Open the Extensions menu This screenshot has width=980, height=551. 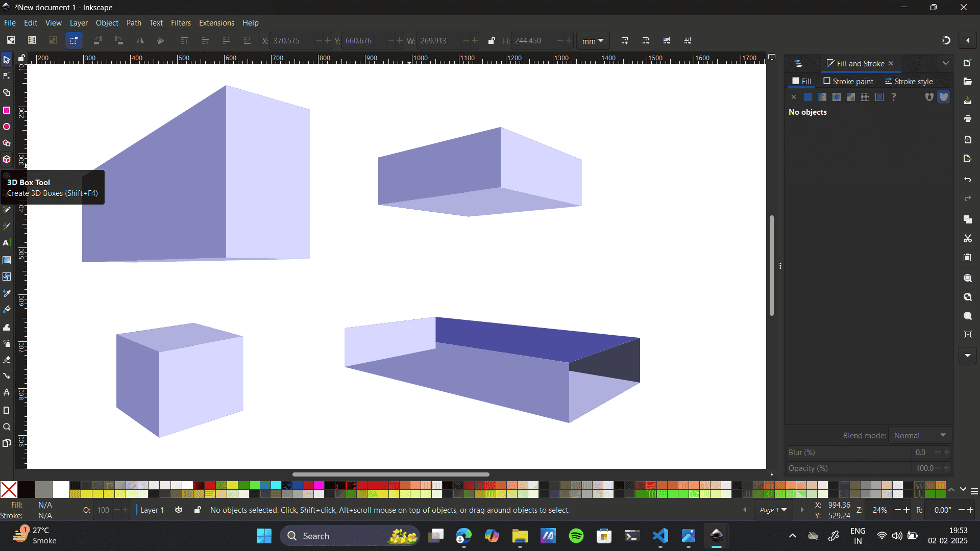tap(216, 23)
